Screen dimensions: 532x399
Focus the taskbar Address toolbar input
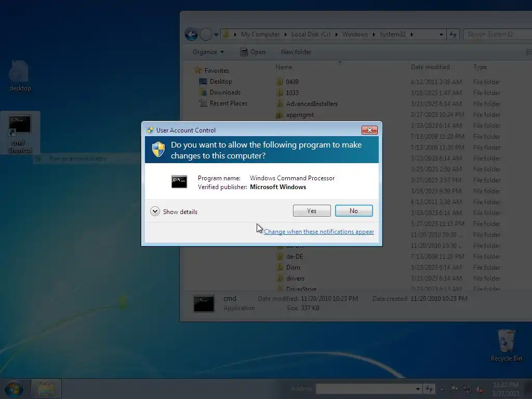pos(365,389)
